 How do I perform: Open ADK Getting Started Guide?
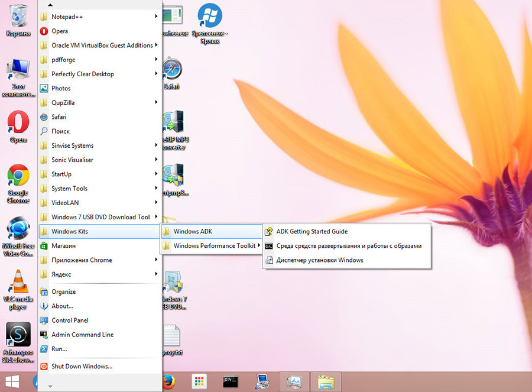click(347, 231)
